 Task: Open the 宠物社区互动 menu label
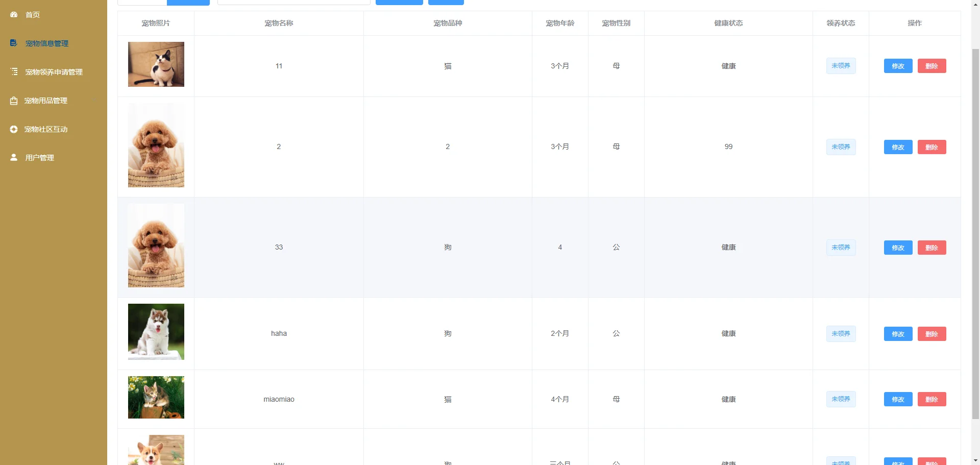click(x=46, y=129)
